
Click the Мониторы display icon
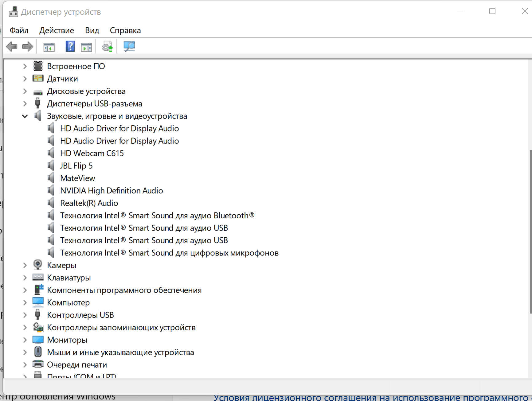point(38,340)
